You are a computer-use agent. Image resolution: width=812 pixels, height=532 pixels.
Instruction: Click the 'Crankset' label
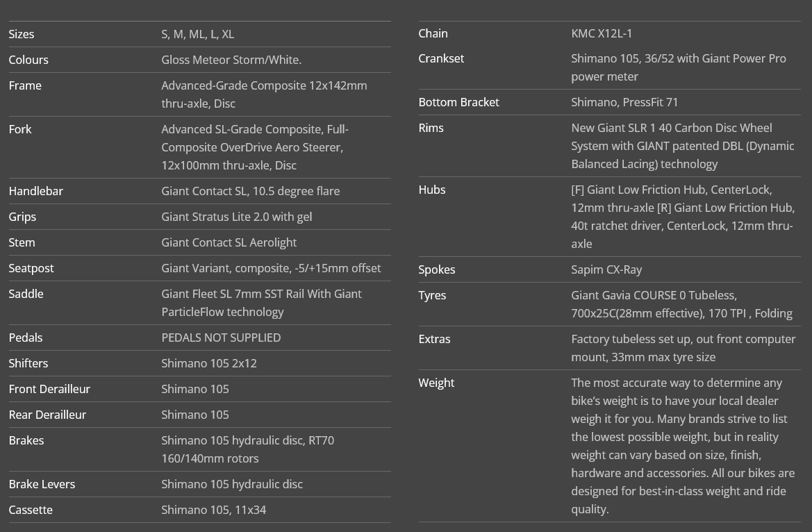[x=441, y=58]
